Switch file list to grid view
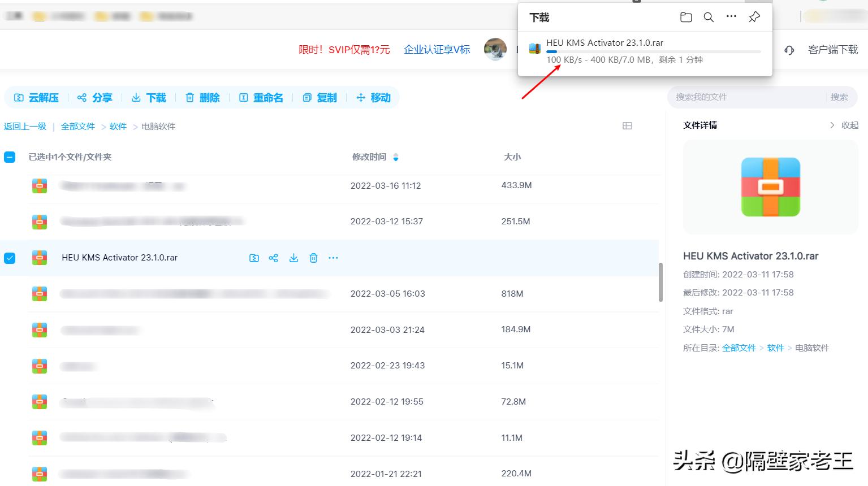The width and height of the screenshot is (868, 486). 627,125
